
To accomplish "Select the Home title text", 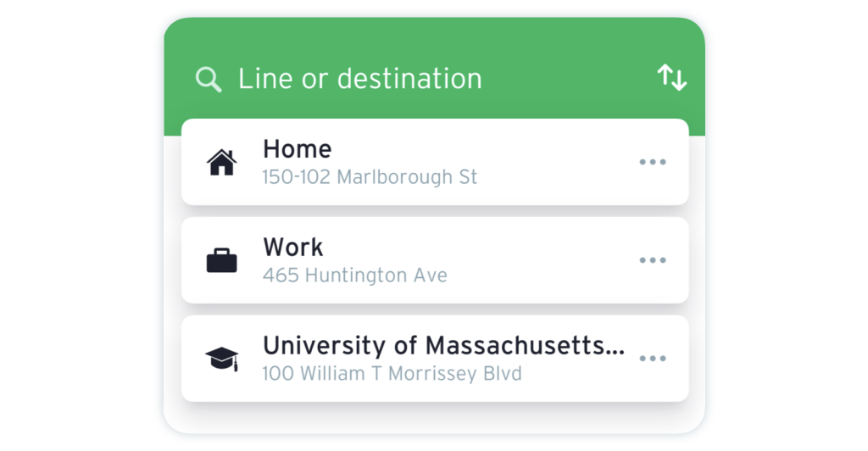I will click(x=297, y=149).
